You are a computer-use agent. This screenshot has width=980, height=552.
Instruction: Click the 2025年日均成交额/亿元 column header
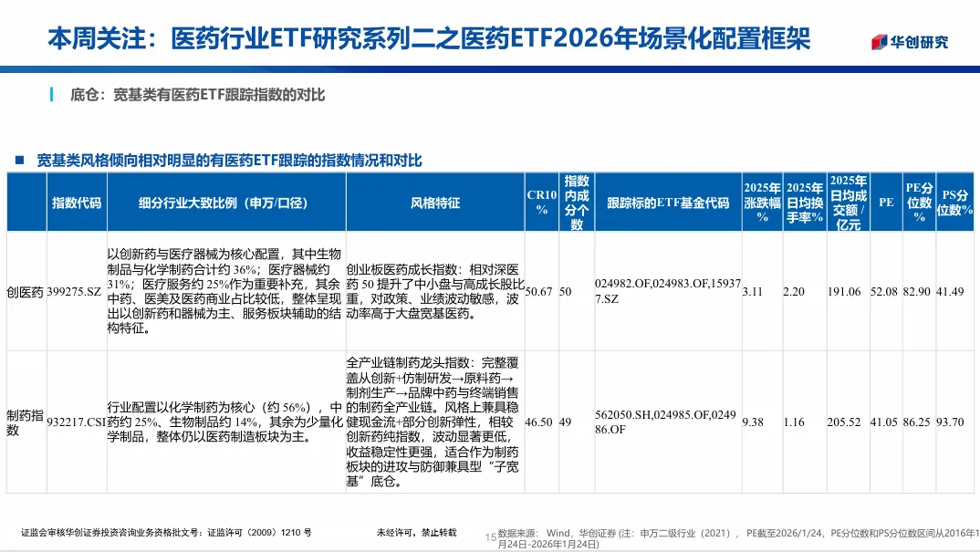tap(848, 203)
